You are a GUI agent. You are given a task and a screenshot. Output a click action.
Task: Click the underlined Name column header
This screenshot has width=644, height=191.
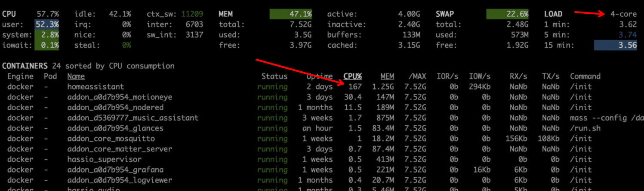coord(76,76)
